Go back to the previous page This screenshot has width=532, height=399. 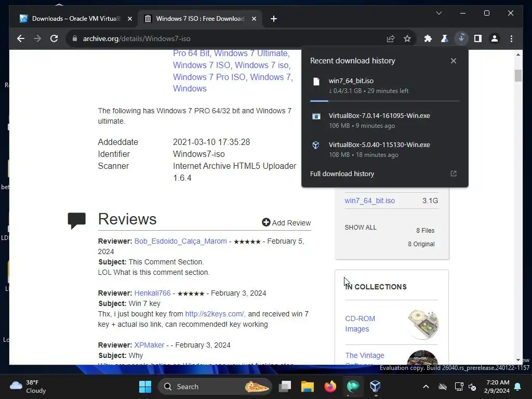click(21, 38)
